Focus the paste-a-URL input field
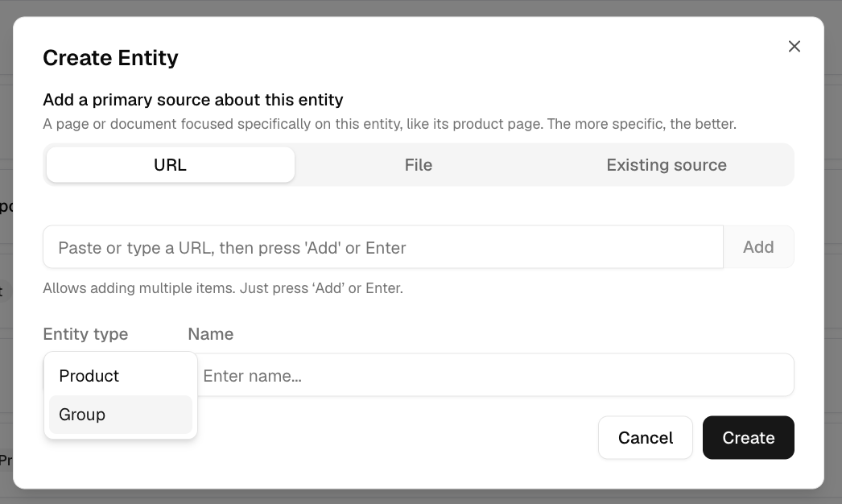Screen dimensions: 842x504 coord(383,247)
